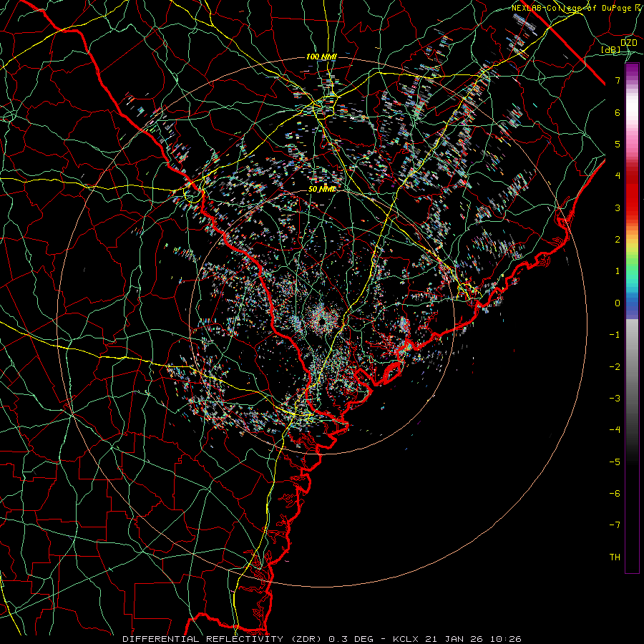
Task: Click the 0 value on color scale
Action: 618,303
